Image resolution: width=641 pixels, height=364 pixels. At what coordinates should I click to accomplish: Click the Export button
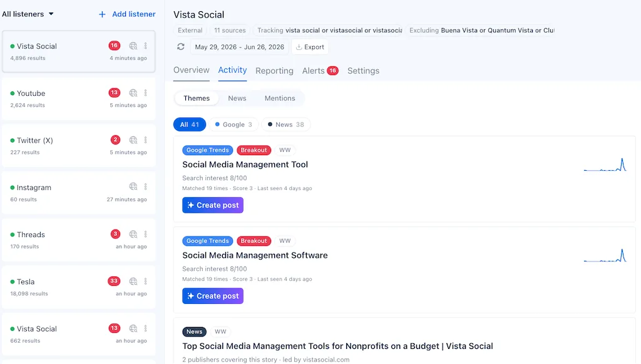[310, 47]
